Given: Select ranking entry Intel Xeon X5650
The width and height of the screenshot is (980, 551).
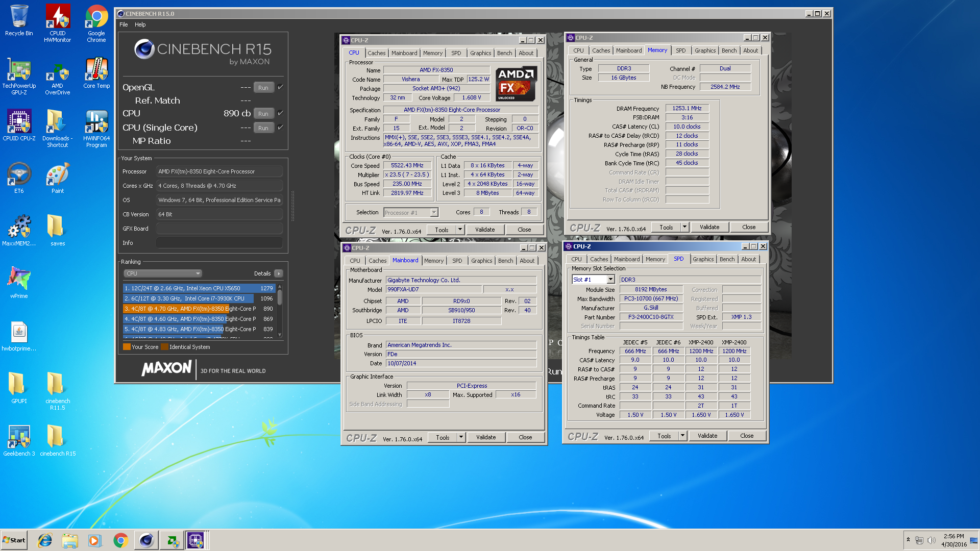Looking at the screenshot, I should 199,288.
